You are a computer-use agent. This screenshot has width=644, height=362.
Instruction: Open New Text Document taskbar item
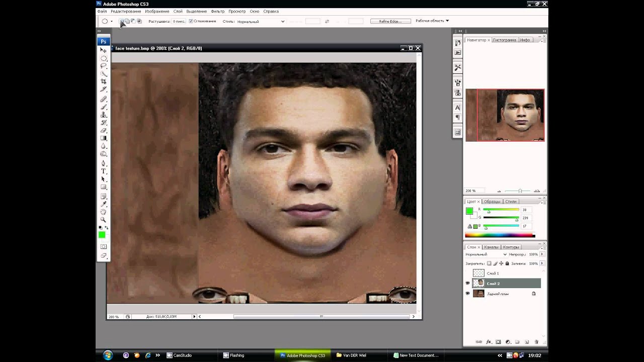tap(416, 355)
